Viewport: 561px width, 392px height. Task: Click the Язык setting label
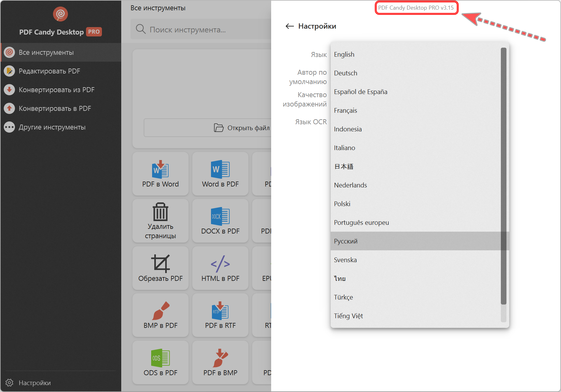319,54
